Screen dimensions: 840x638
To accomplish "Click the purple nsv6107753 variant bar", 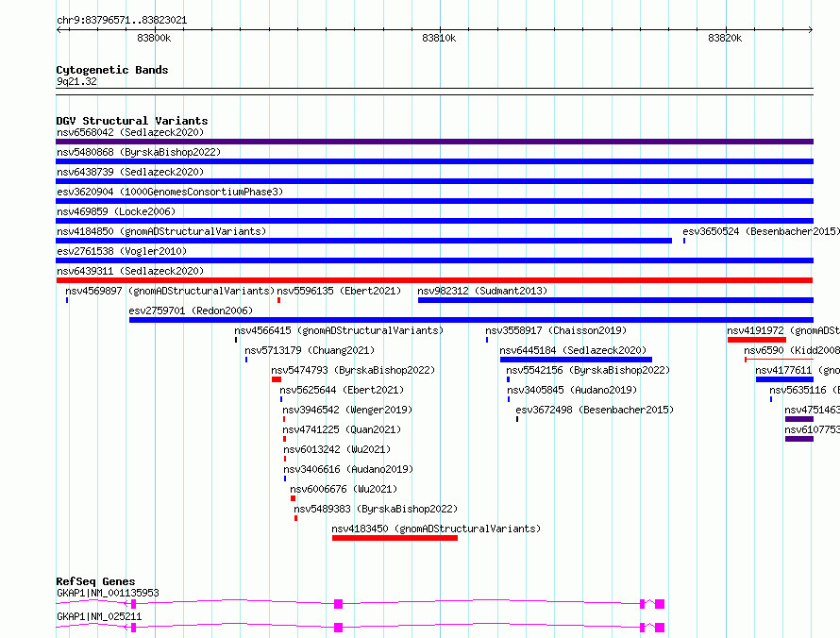I will pos(799,439).
